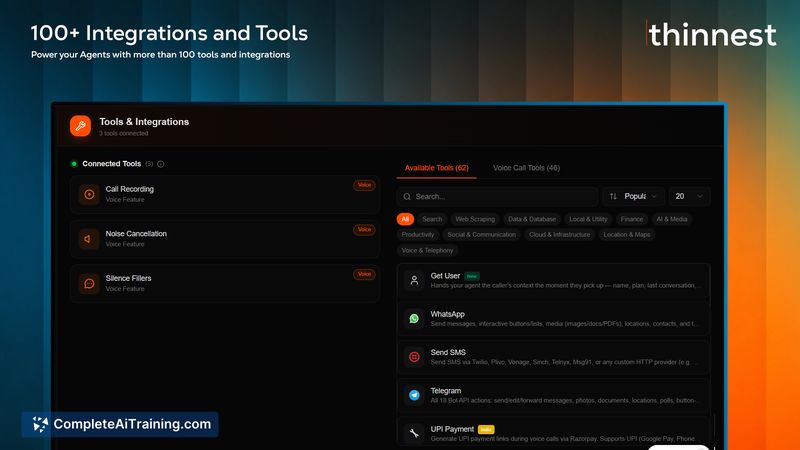Switch to Available Tools (62) tab
Viewport: 800px width, 450px height.
click(x=437, y=168)
